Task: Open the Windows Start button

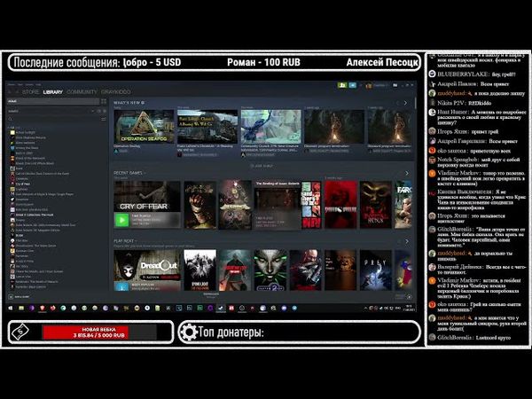Action: coord(10,308)
